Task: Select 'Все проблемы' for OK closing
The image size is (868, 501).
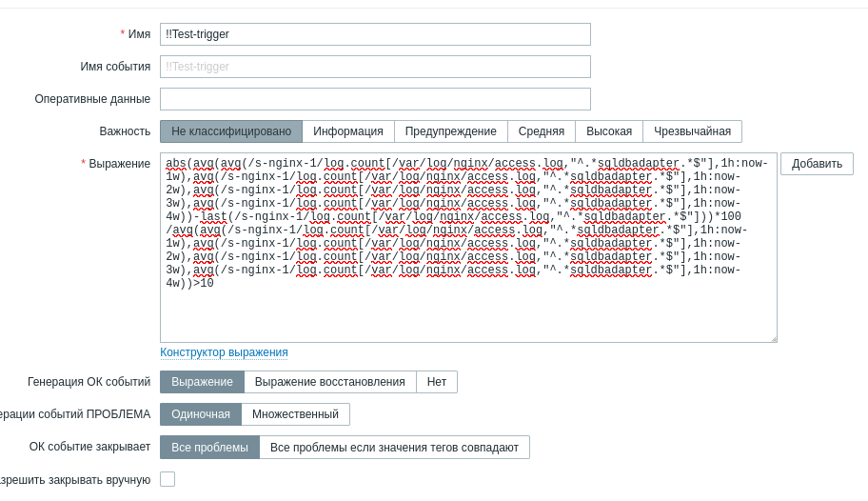Action: point(209,447)
